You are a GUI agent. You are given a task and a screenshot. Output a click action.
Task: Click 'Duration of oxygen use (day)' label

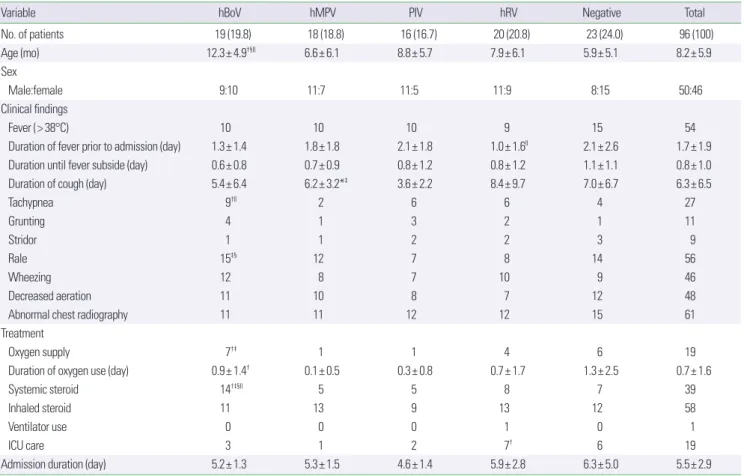tap(68, 371)
